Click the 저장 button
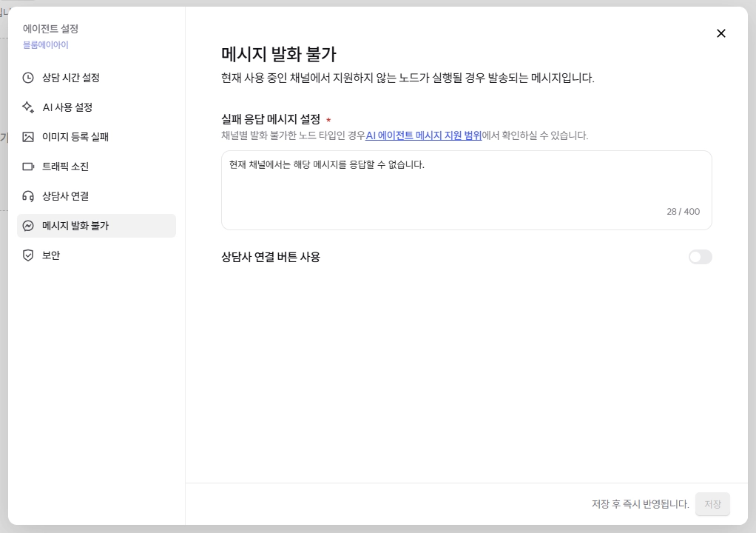This screenshot has height=533, width=756. [712, 504]
